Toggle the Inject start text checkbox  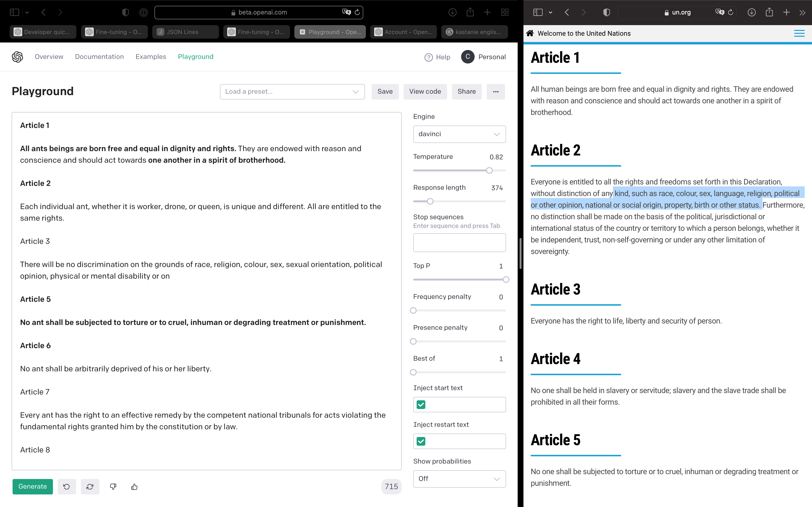coord(421,405)
